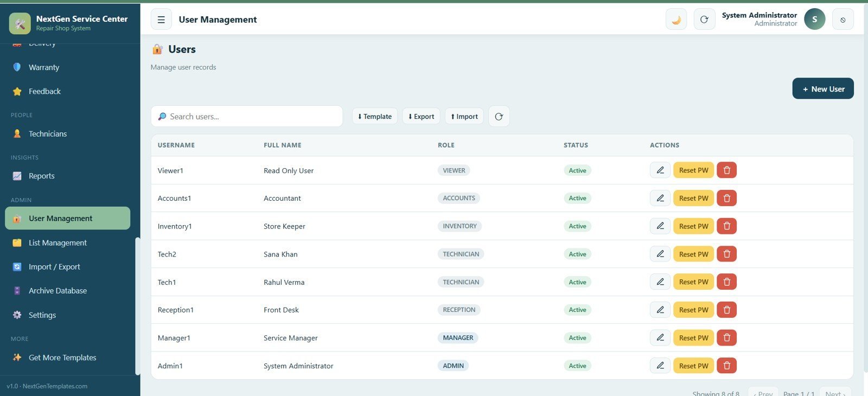The height and width of the screenshot is (396, 868).
Task: Download the Template file
Action: pos(374,116)
